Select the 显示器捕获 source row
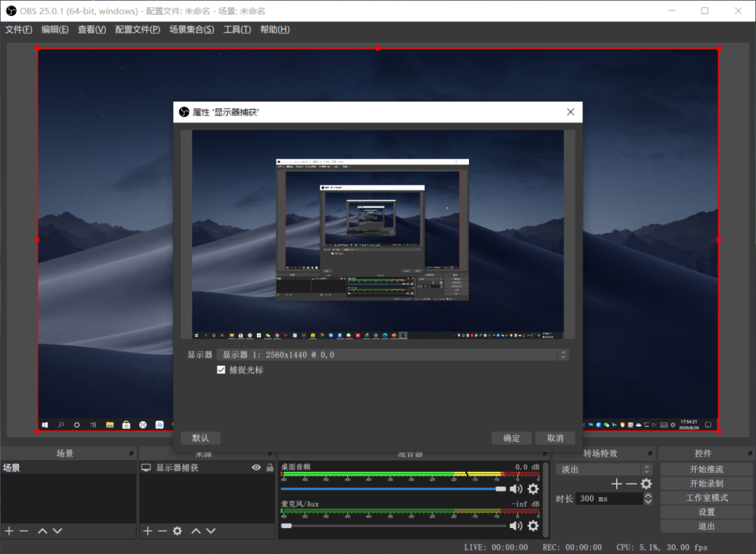The width and height of the screenshot is (756, 554). 206,467
